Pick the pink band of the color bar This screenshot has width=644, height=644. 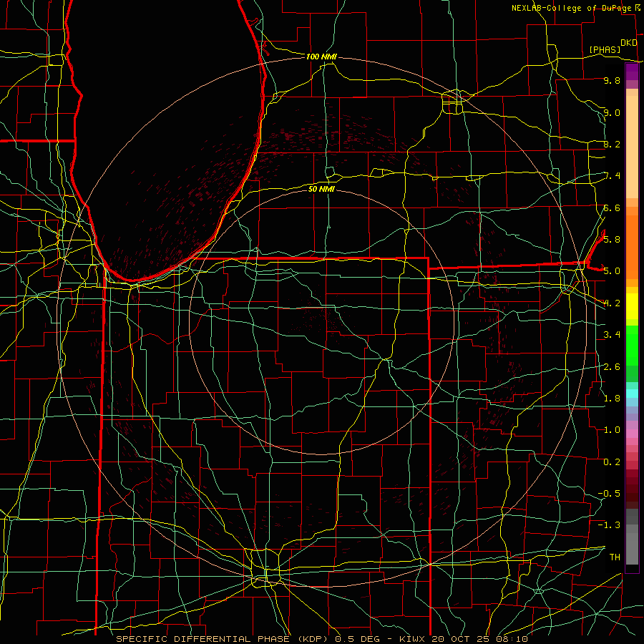tap(632, 434)
